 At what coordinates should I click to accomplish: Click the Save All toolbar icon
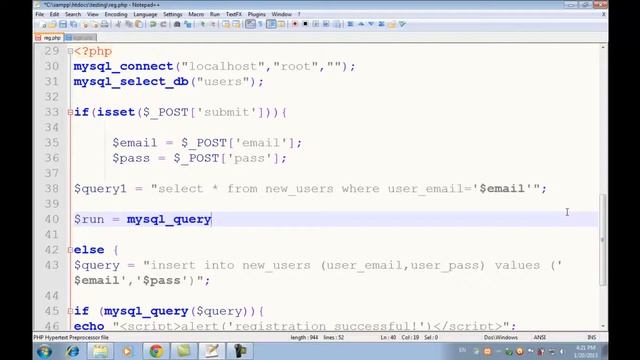tap(73, 24)
